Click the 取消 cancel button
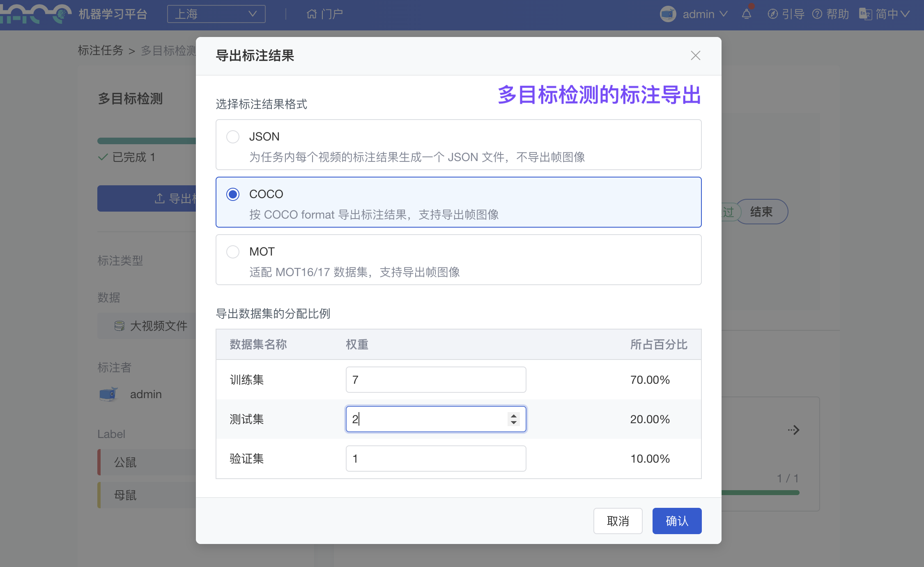Screen dimensions: 924x567 (x=618, y=521)
